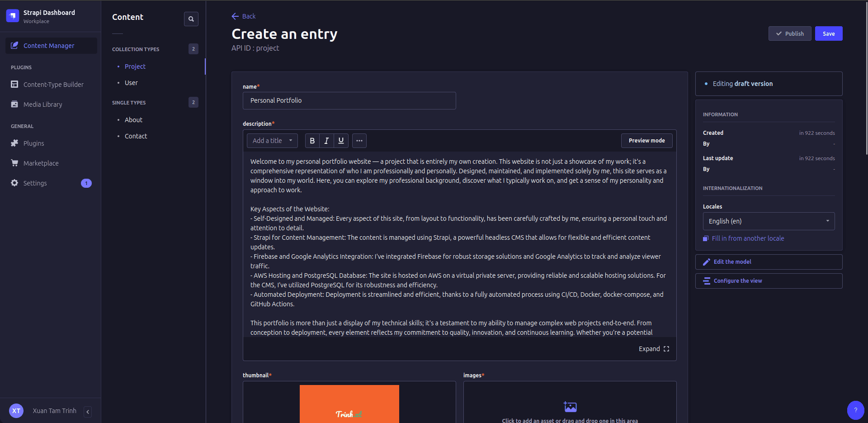Image resolution: width=868 pixels, height=423 pixels.
Task: Click the Content Manager pencil icon
Action: click(x=14, y=45)
